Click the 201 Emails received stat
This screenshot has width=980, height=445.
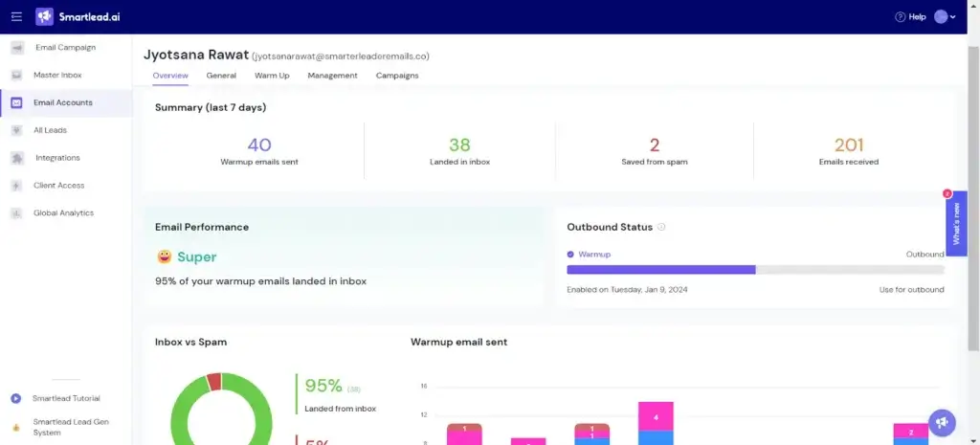coord(849,150)
